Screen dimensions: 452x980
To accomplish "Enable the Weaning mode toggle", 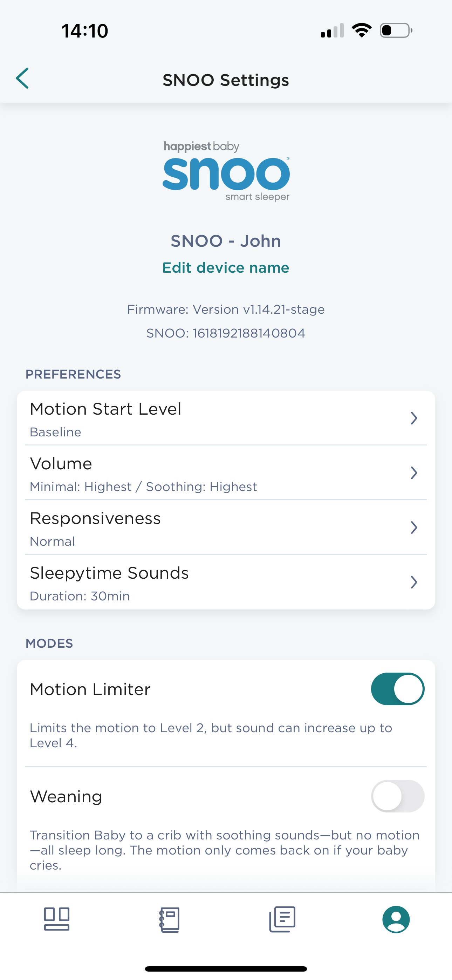I will [x=397, y=796].
